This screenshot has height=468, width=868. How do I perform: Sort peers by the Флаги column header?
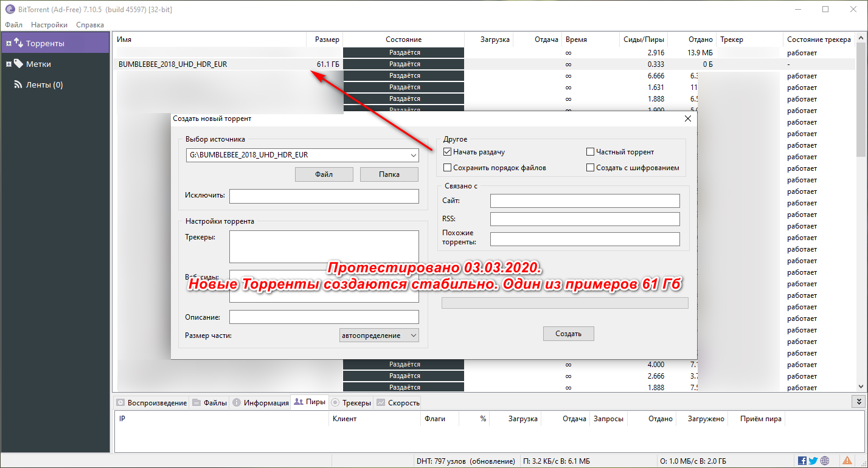[x=439, y=419]
